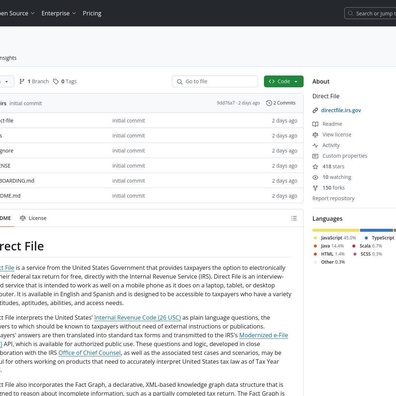This screenshot has height=396, width=396.
Task: Open commit hash 9dd76a7
Action: tap(226, 103)
